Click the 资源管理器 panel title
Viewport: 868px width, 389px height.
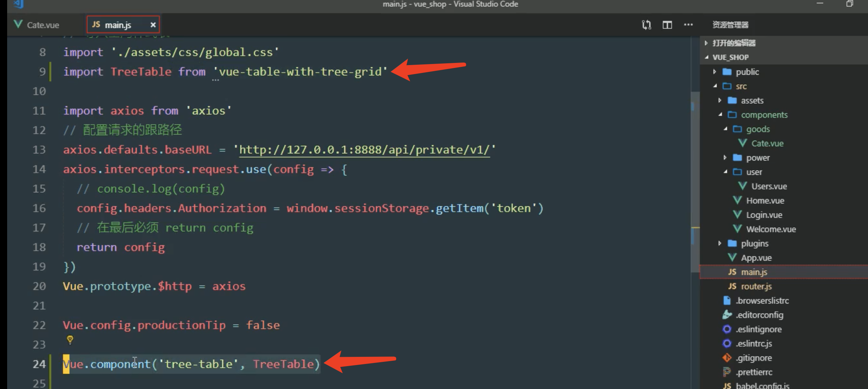[730, 25]
